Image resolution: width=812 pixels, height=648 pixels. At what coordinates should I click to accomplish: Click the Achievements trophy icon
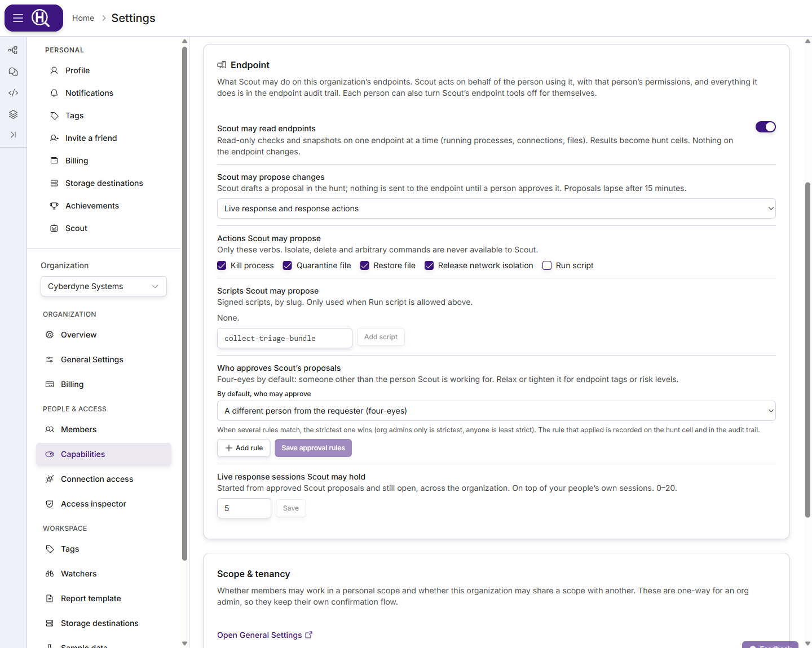[x=54, y=206]
